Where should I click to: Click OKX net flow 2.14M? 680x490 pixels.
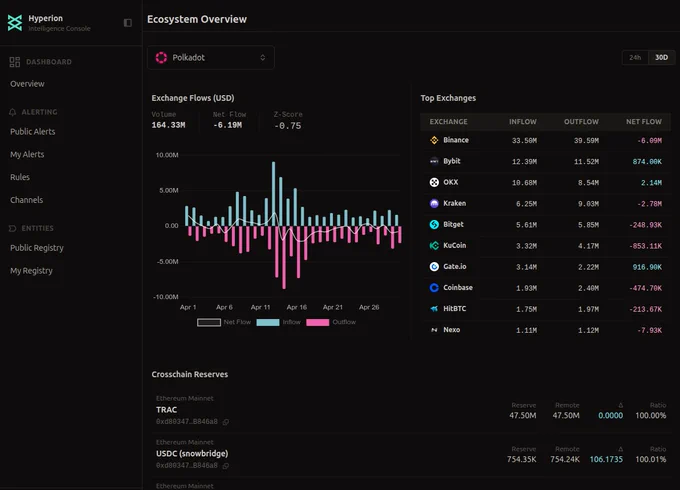[x=651, y=183]
